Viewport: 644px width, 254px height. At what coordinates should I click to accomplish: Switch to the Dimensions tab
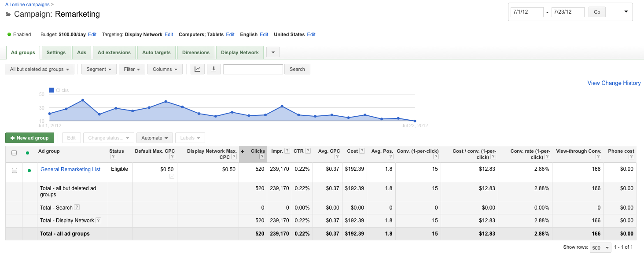pyautogui.click(x=196, y=52)
